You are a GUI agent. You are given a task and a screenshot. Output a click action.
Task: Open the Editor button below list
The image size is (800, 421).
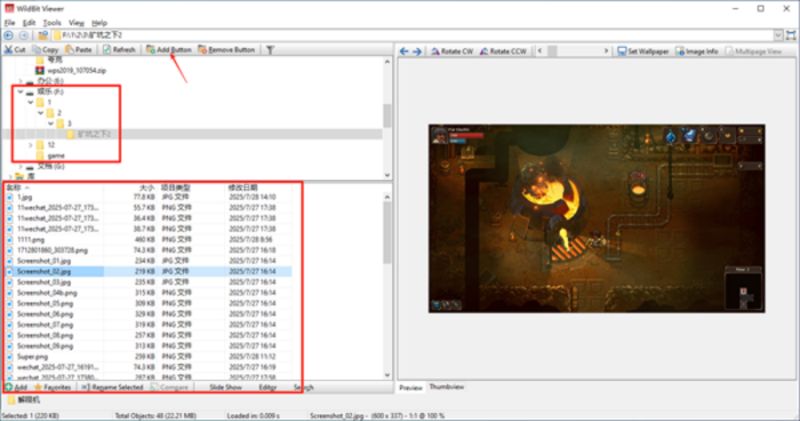point(267,387)
